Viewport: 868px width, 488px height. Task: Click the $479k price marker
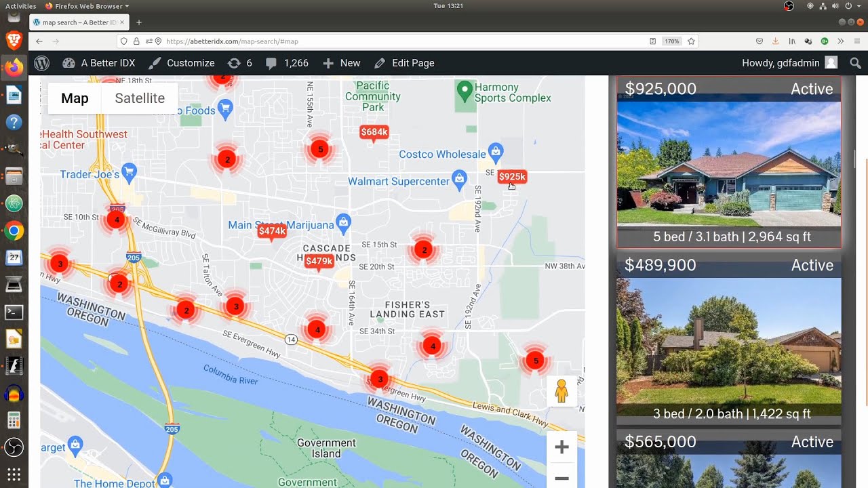[319, 262]
